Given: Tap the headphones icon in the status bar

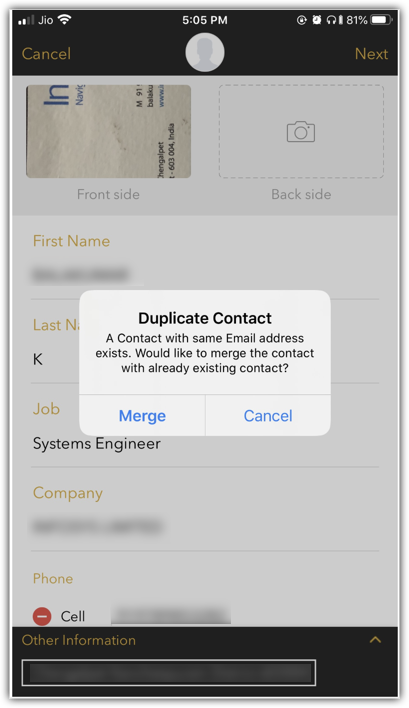Looking at the screenshot, I should 331,20.
